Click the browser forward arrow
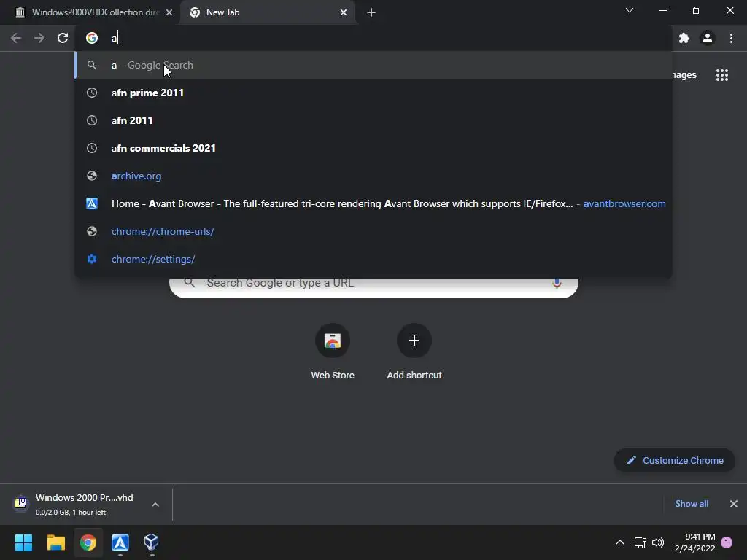The width and height of the screenshot is (747, 560). [39, 38]
